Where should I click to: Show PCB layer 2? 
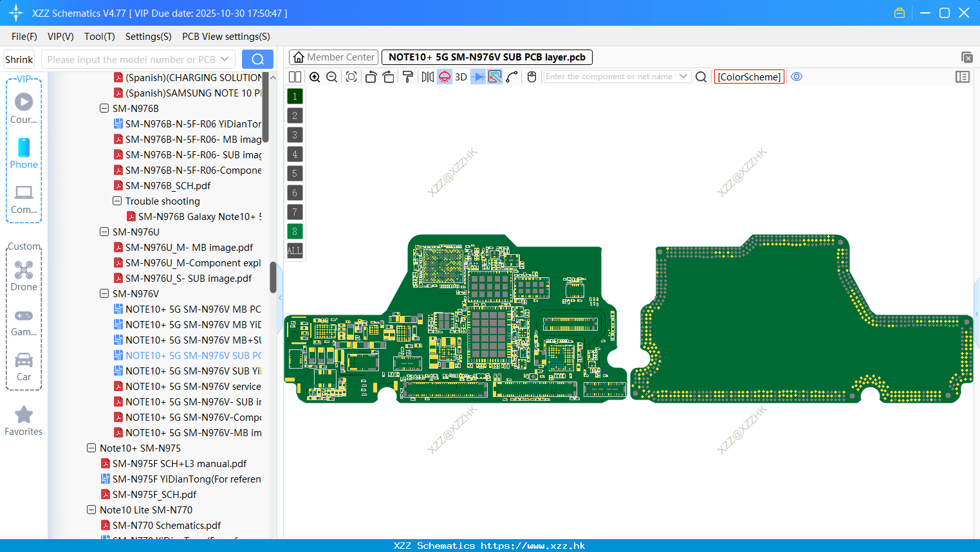[295, 115]
